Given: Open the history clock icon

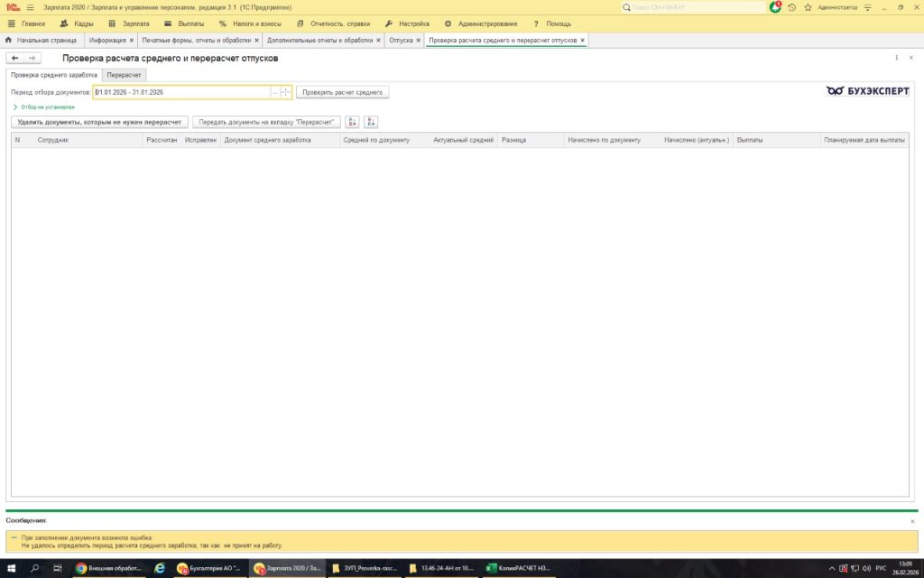Looking at the screenshot, I should [x=791, y=7].
